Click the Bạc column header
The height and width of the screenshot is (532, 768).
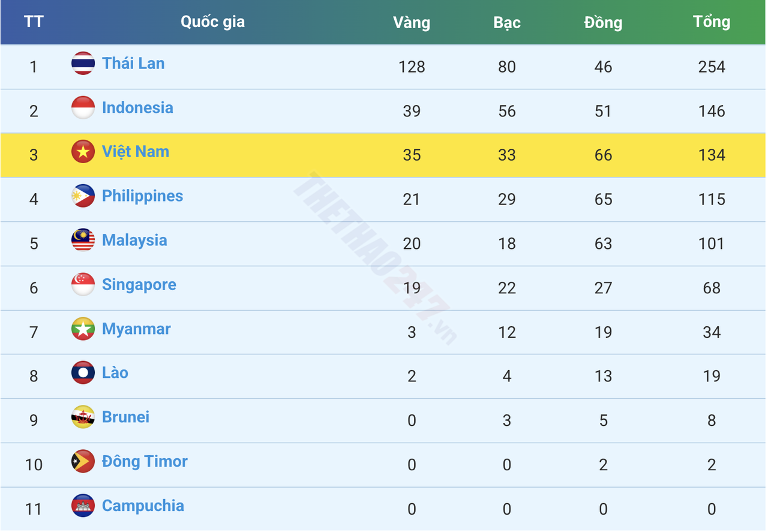507,22
